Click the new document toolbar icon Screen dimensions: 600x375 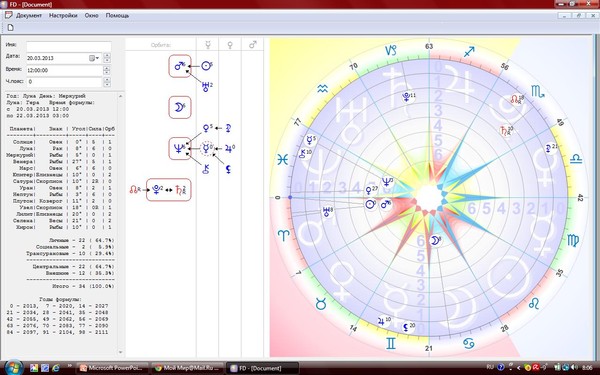[x=10, y=28]
